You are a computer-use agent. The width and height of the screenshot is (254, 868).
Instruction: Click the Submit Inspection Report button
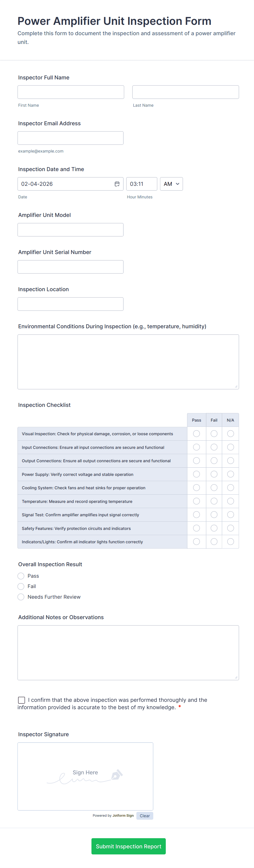point(129,846)
